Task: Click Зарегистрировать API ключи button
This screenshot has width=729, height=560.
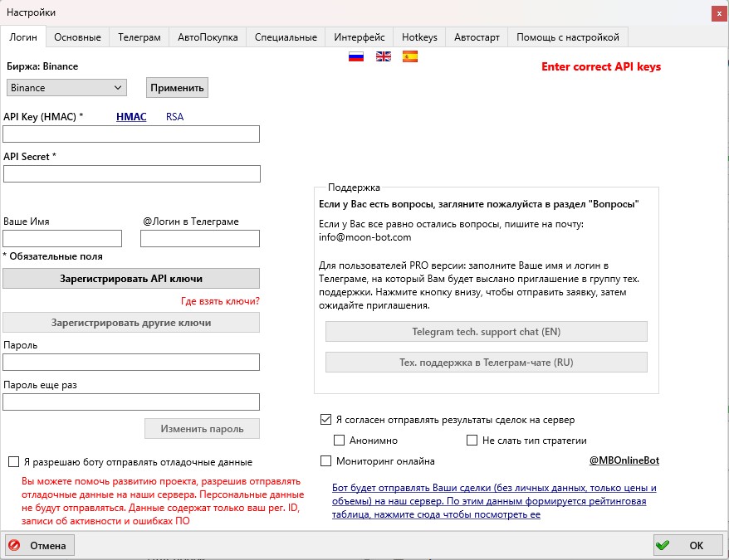Action: click(131, 279)
